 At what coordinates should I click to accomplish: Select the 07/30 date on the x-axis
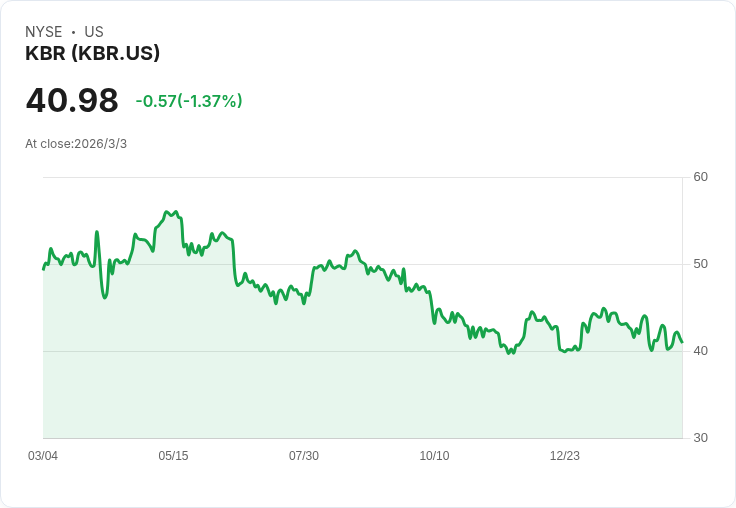(304, 456)
